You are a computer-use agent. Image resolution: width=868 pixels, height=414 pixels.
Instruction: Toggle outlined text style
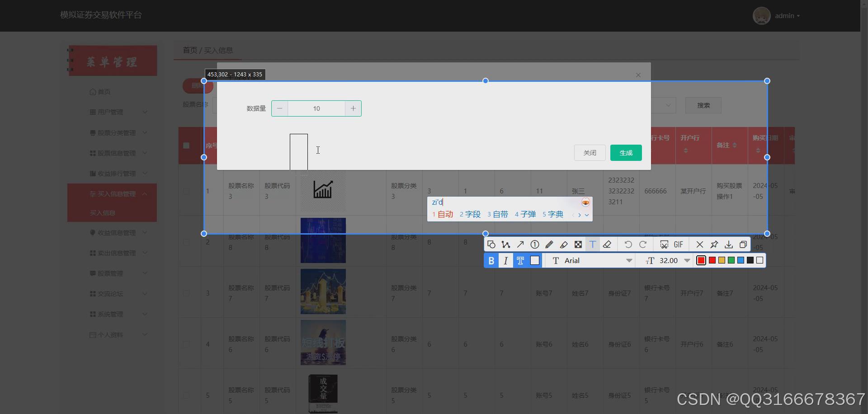(x=520, y=260)
